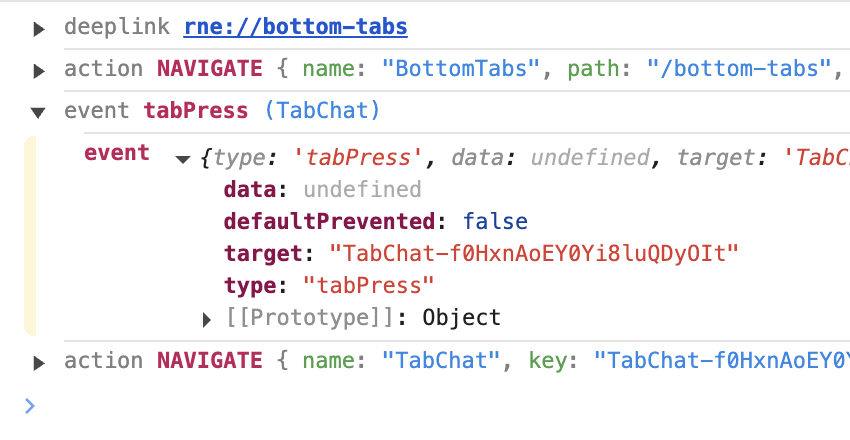Expand the NAVIGATE BottomTabs action arrow
Image resolution: width=850 pixels, height=440 pixels.
click(39, 70)
